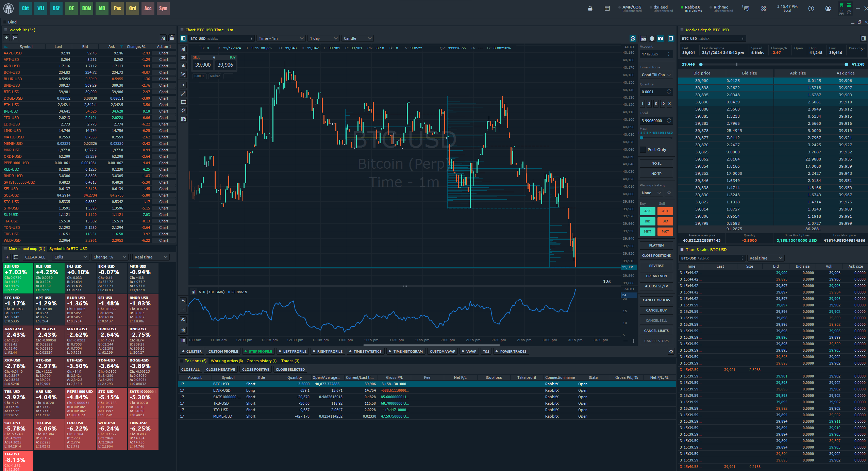The width and height of the screenshot is (868, 471).
Task: Click the lock workspace padlock icon
Action: click(590, 9)
